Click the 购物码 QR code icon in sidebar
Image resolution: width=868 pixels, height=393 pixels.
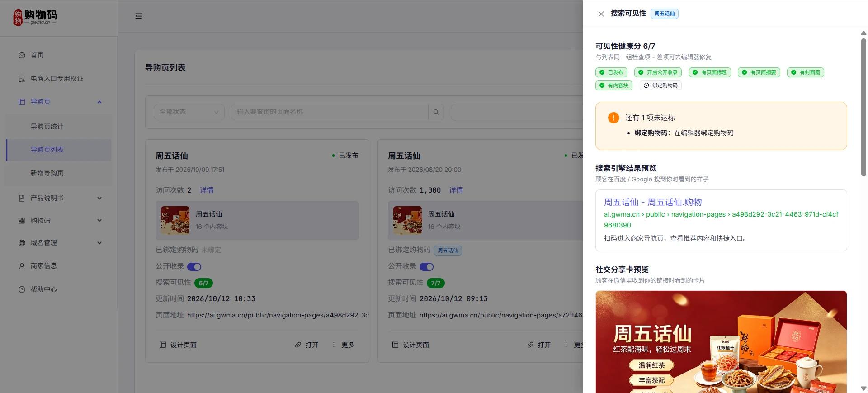22,221
